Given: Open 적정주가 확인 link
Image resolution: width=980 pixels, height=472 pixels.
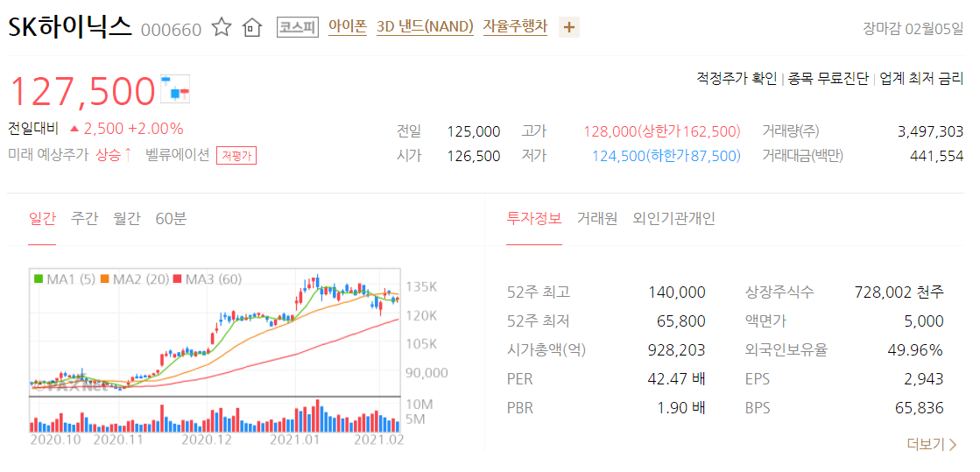Looking at the screenshot, I should point(737,79).
